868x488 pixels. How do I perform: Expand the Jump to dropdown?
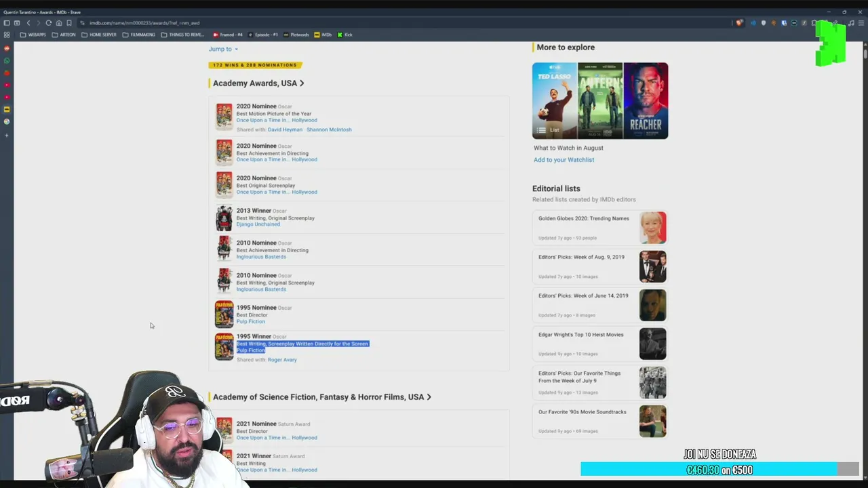pos(223,49)
